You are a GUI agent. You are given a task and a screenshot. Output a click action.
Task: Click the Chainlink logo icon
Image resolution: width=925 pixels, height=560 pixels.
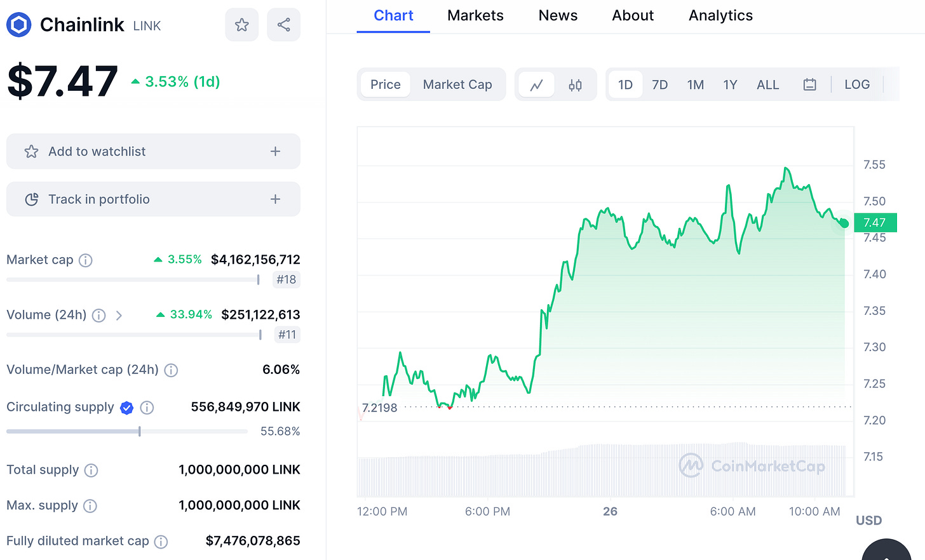(19, 25)
